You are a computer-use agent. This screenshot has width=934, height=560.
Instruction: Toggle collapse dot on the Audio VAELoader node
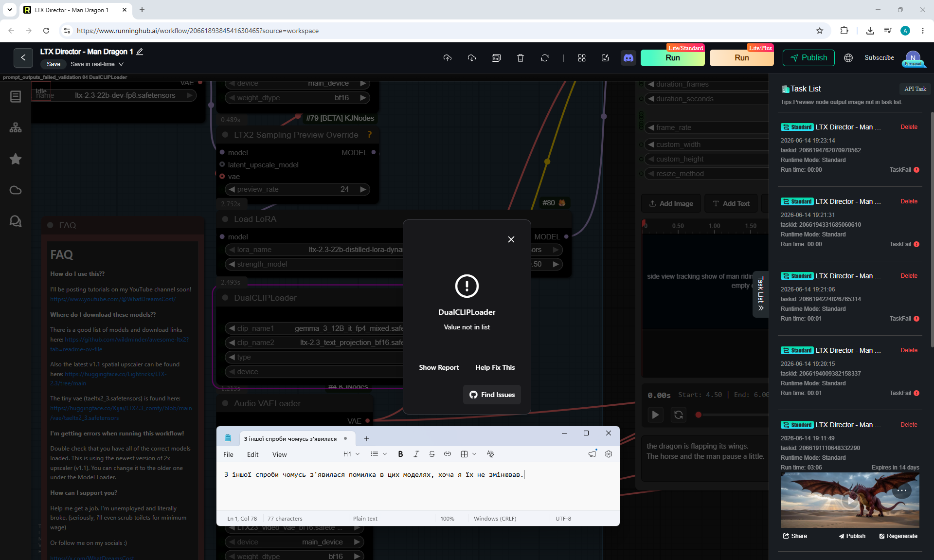pos(225,403)
